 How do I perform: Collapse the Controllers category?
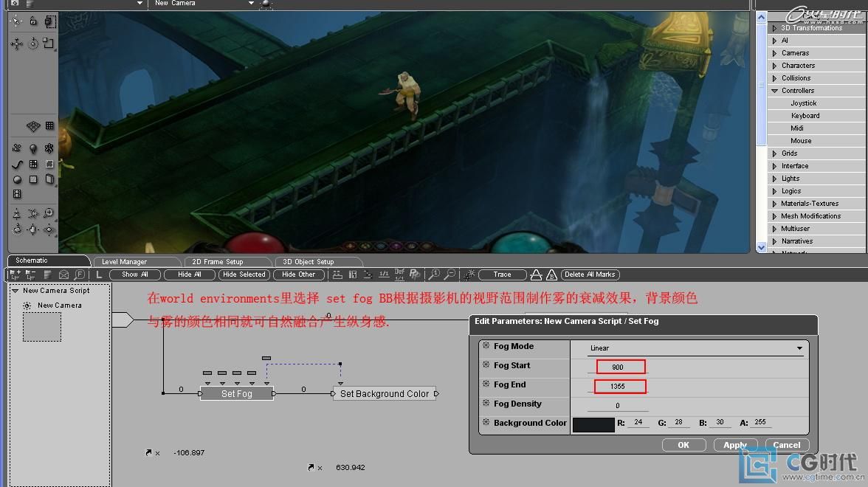(x=774, y=91)
